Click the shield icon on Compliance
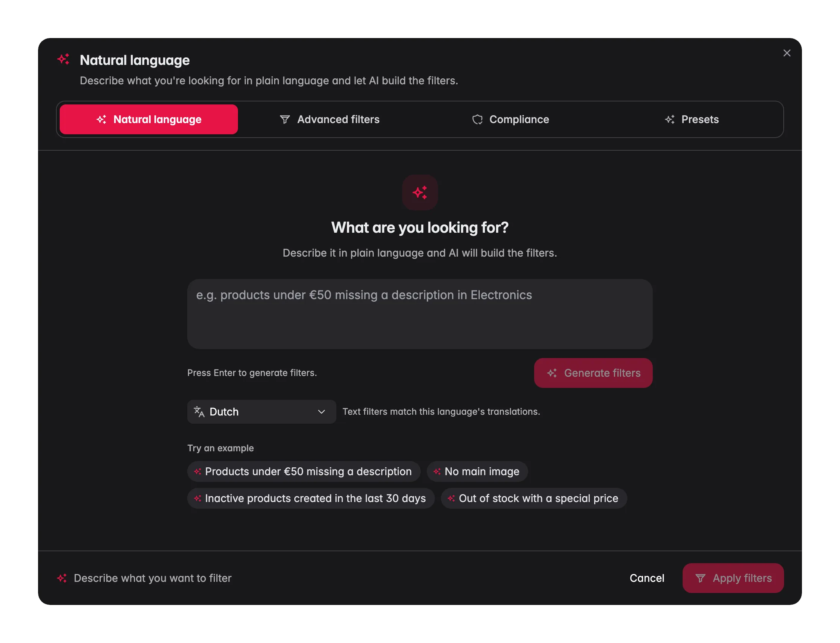The width and height of the screenshot is (840, 643). click(477, 119)
